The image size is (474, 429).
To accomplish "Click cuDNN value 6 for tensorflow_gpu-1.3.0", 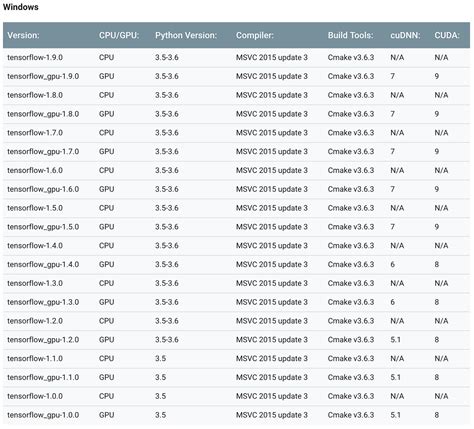I will pos(392,302).
